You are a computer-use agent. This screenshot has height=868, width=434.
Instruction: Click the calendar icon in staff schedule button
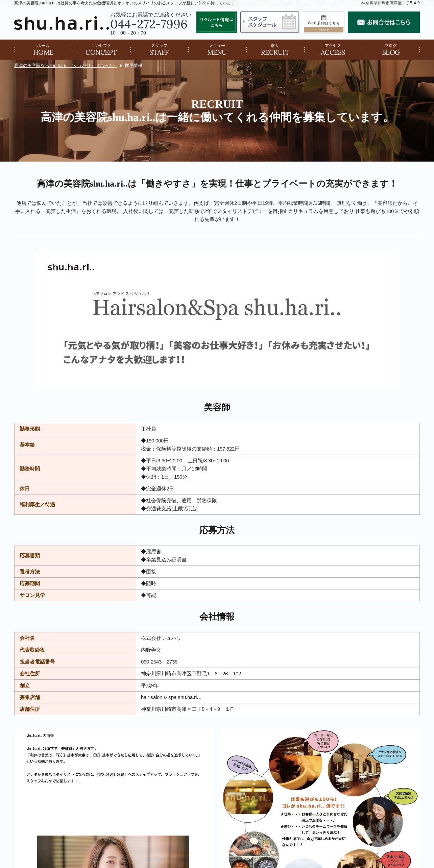(x=289, y=22)
